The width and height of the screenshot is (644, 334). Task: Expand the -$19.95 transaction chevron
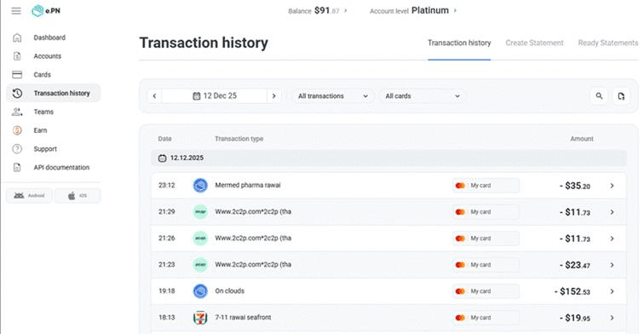pos(612,318)
